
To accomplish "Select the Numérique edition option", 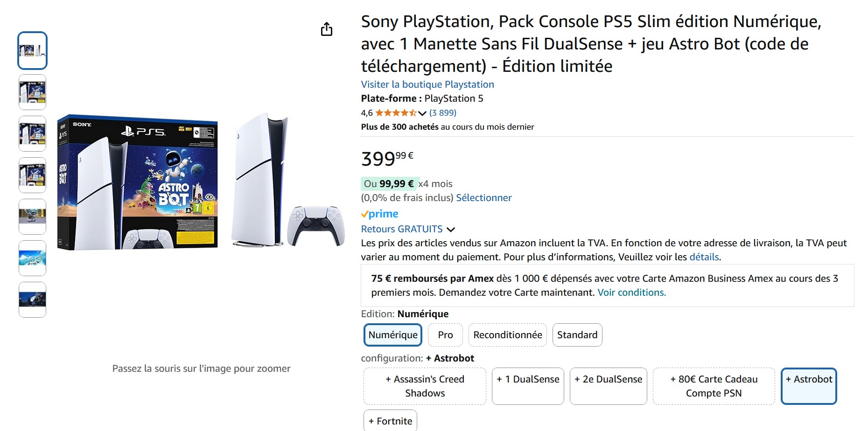I will 393,335.
